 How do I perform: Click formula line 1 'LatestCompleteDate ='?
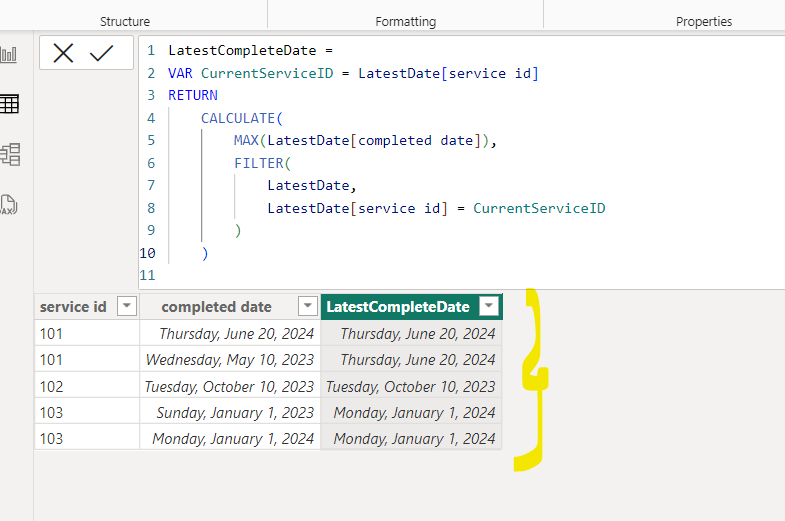(x=250, y=51)
